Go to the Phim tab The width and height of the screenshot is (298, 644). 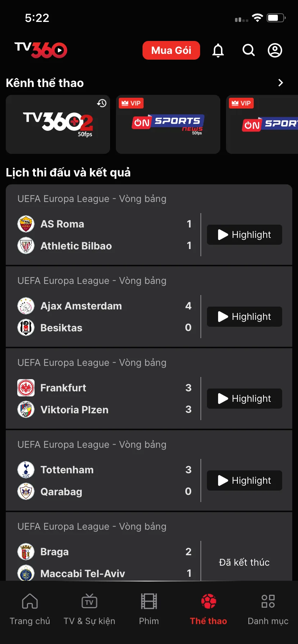[149, 609]
